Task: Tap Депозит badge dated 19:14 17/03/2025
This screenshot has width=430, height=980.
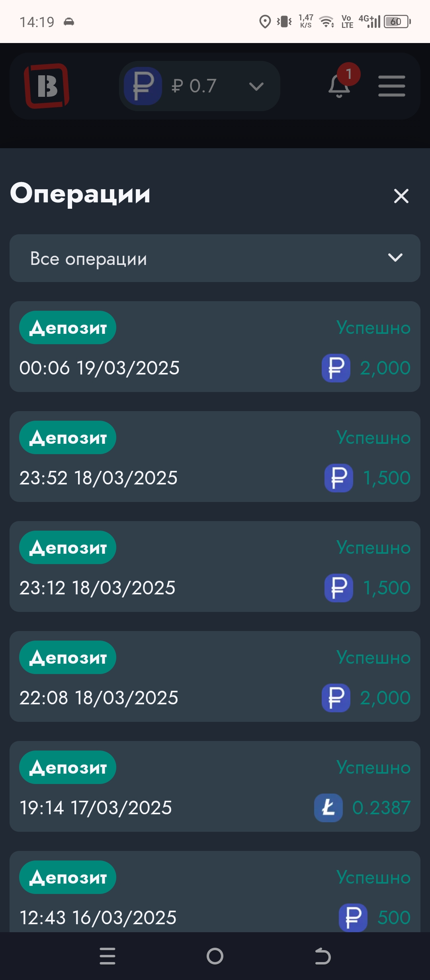Action: tap(68, 767)
